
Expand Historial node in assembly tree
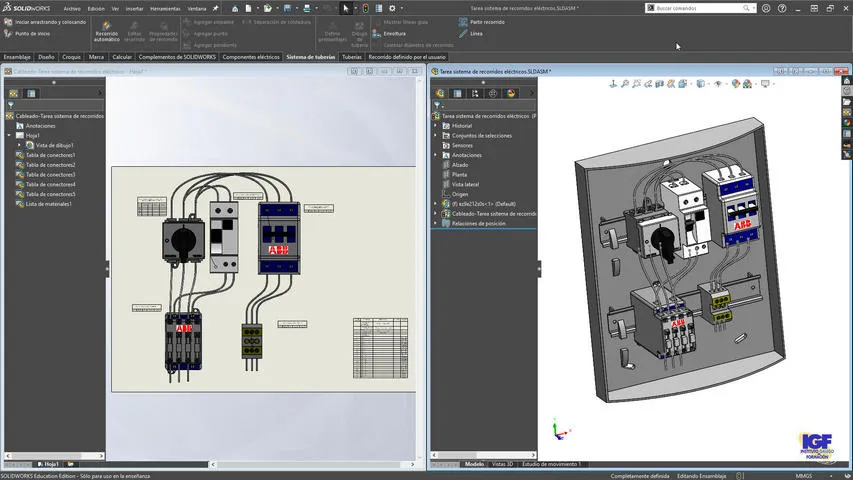tap(435, 126)
